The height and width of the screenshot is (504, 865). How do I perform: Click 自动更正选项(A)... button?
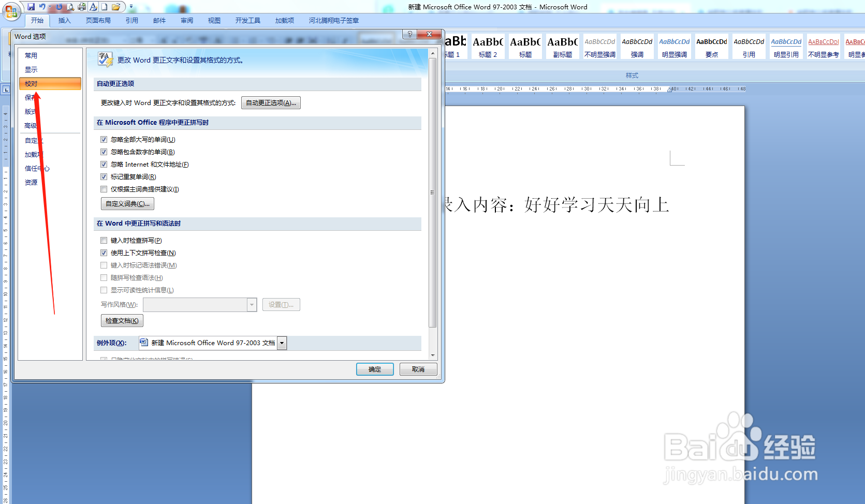pyautogui.click(x=271, y=103)
